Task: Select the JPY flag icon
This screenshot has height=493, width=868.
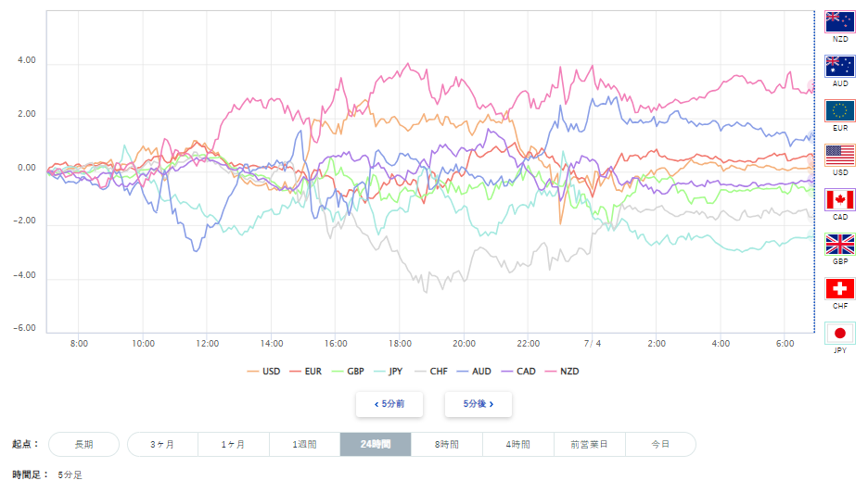Action: pos(840,333)
